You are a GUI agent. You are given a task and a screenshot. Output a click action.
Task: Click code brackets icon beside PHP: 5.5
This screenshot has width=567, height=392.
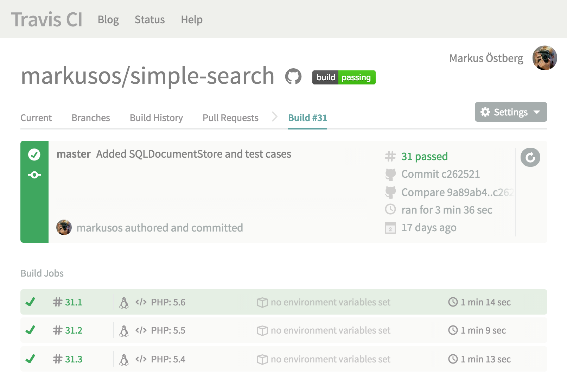coord(141,330)
